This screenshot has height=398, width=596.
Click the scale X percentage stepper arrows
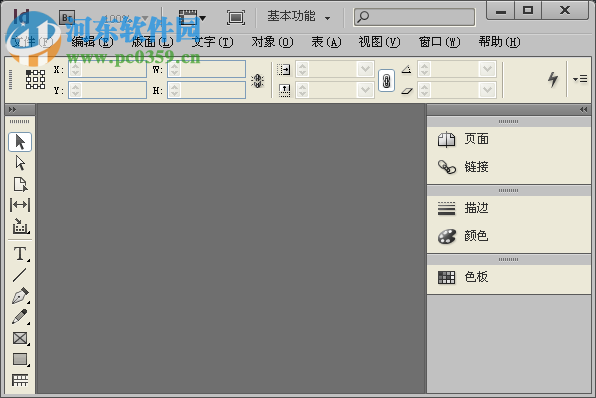pos(303,69)
